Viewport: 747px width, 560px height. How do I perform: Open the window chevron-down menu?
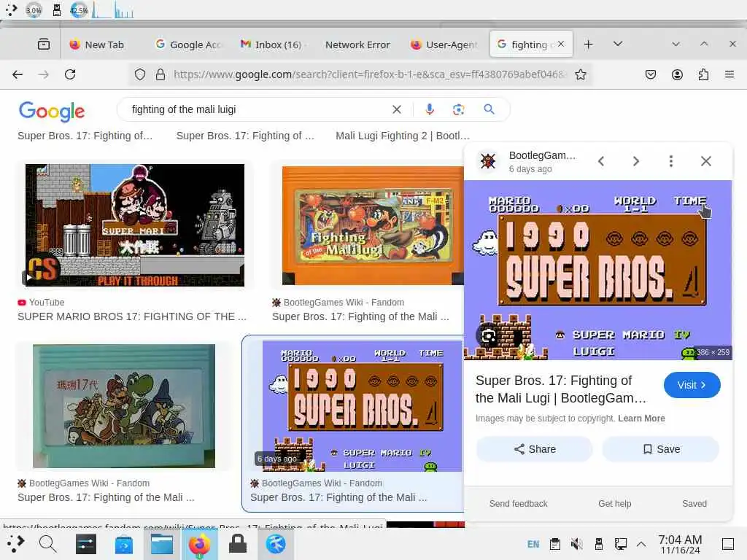[x=676, y=44]
